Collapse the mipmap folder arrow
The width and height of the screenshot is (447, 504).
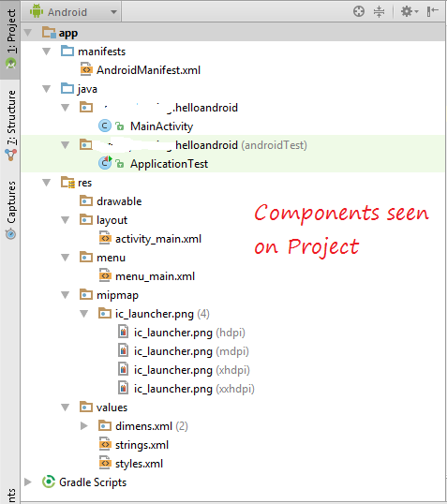click(x=66, y=295)
